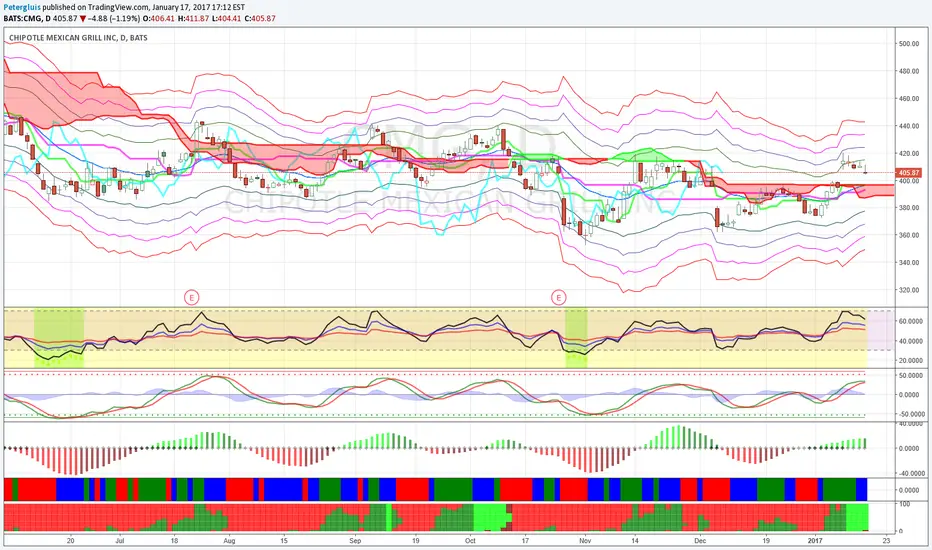Click the earnings E marker before November
Image resolution: width=932 pixels, height=550 pixels.
[558, 297]
